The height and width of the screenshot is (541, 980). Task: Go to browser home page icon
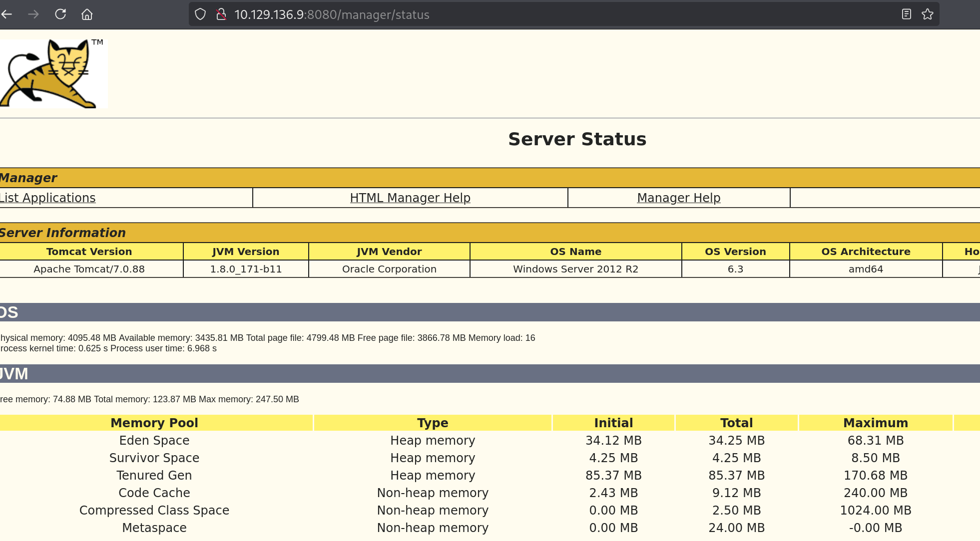(87, 14)
